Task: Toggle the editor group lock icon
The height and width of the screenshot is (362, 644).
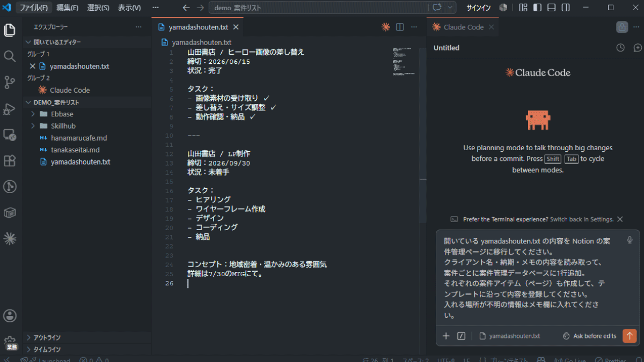Action: (x=622, y=27)
